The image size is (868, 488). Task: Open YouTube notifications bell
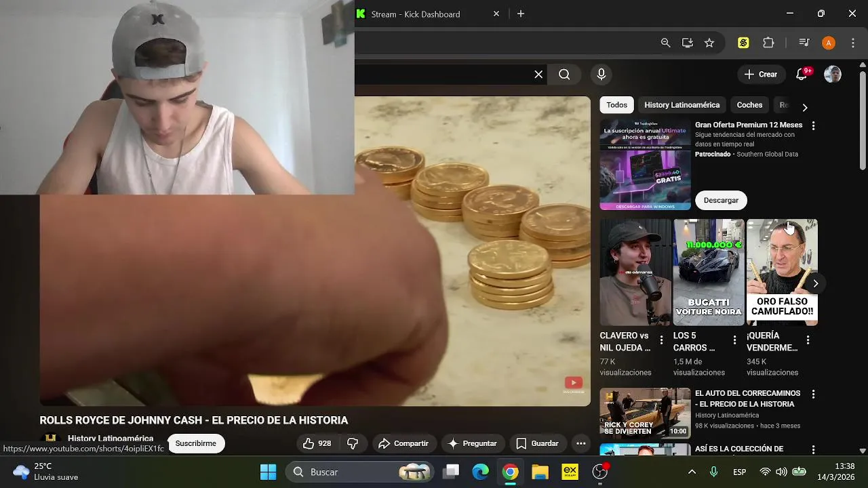click(x=802, y=75)
